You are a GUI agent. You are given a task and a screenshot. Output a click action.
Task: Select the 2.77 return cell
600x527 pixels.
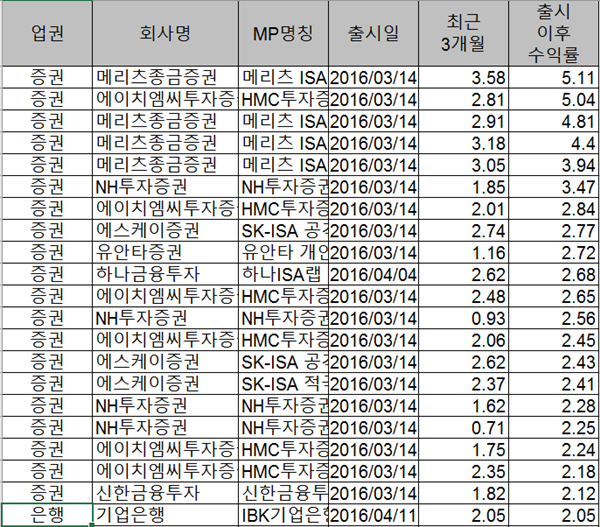pos(554,230)
